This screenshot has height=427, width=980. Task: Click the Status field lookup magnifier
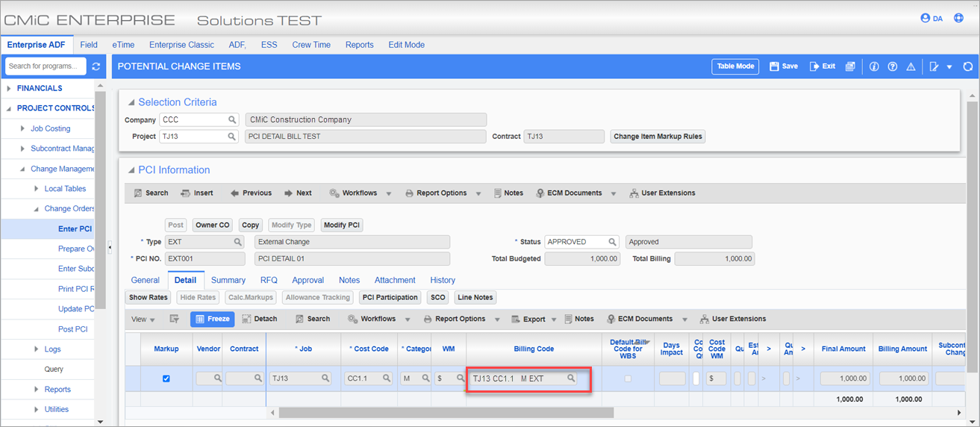tap(612, 242)
